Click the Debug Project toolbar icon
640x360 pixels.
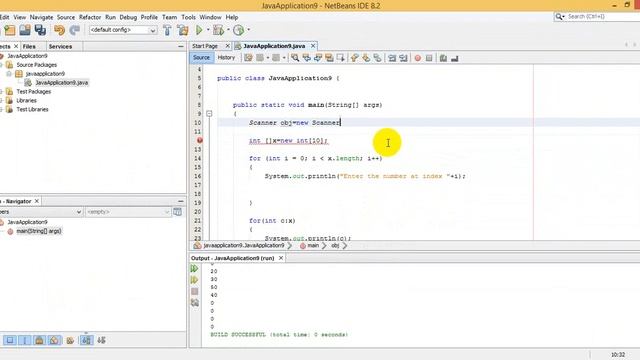click(x=218, y=30)
